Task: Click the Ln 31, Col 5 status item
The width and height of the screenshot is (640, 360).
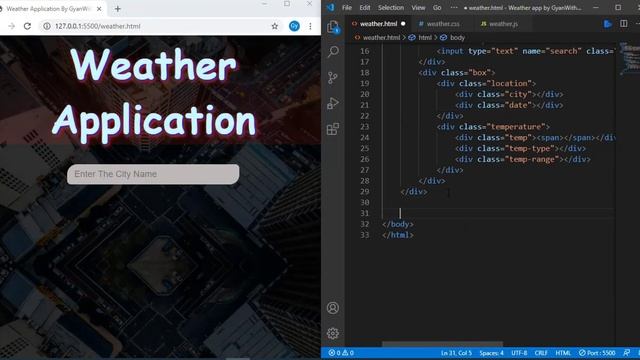Action: pyautogui.click(x=456, y=353)
